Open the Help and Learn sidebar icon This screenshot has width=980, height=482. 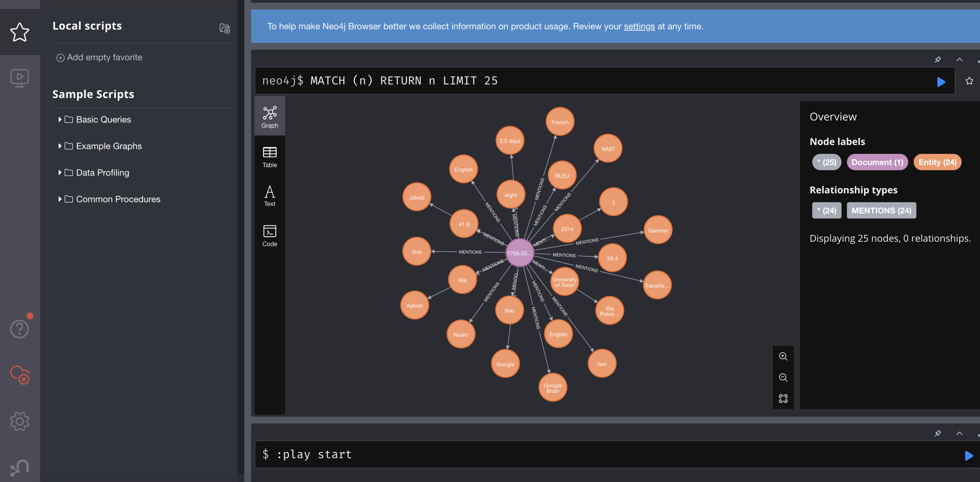click(19, 329)
